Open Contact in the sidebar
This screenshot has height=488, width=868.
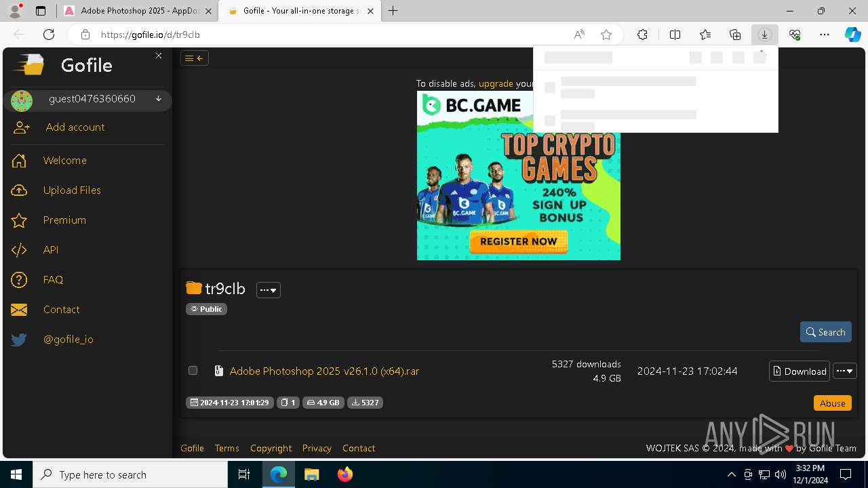pos(62,310)
